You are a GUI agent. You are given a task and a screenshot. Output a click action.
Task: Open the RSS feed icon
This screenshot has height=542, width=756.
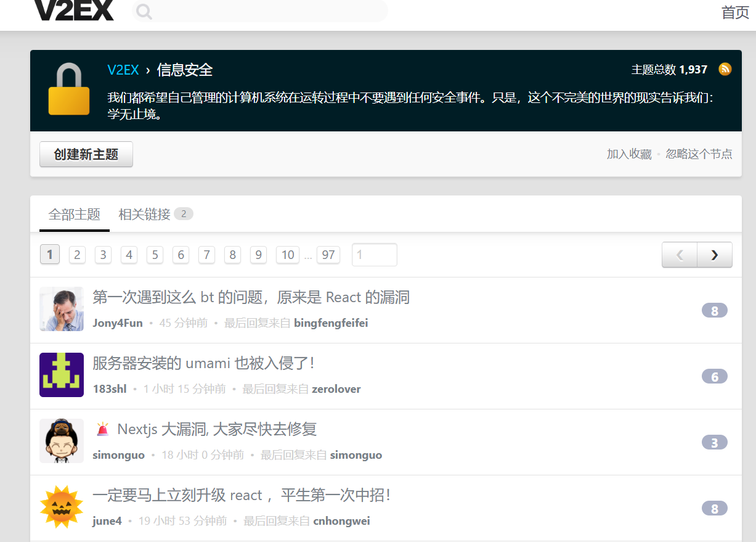pyautogui.click(x=725, y=69)
